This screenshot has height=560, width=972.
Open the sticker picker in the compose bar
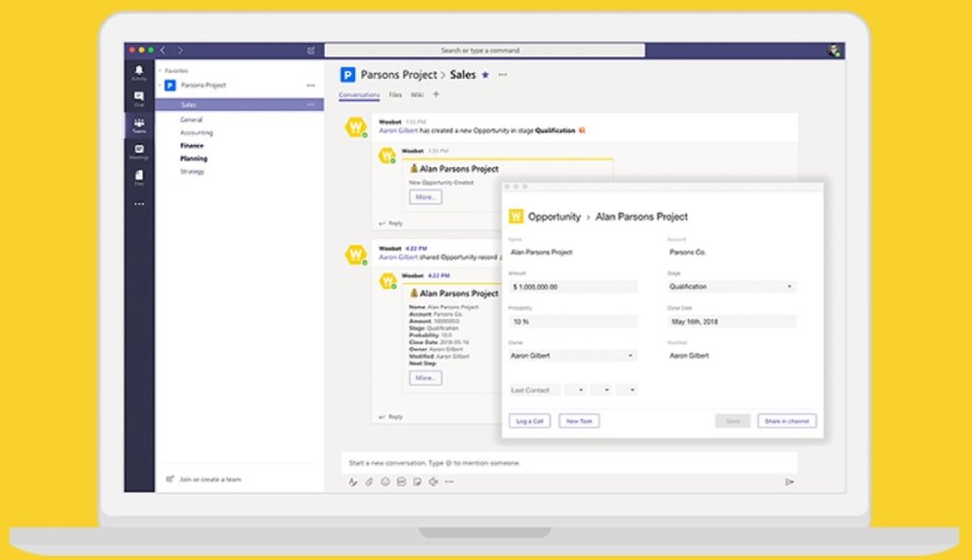pyautogui.click(x=417, y=482)
